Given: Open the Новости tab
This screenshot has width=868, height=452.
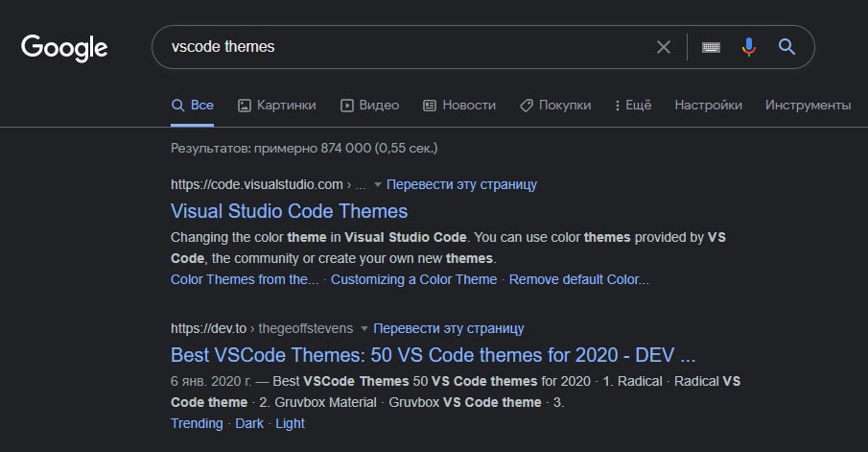Looking at the screenshot, I should pos(459,105).
